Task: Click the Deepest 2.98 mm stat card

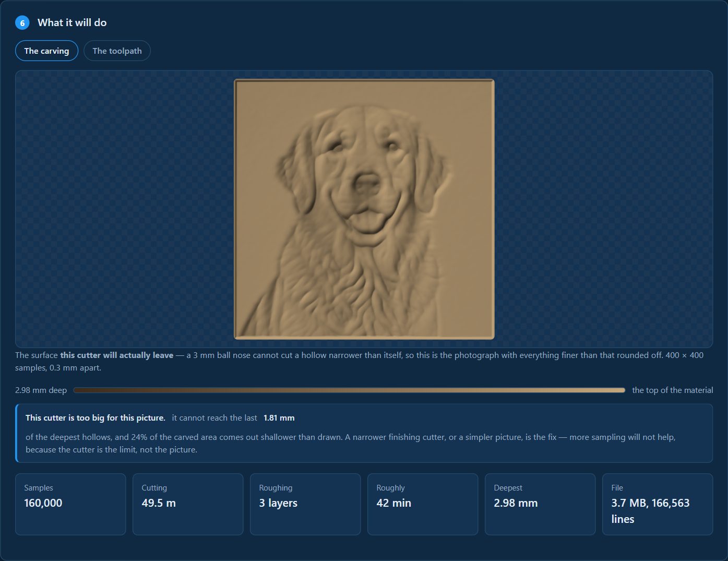Action: 540,504
